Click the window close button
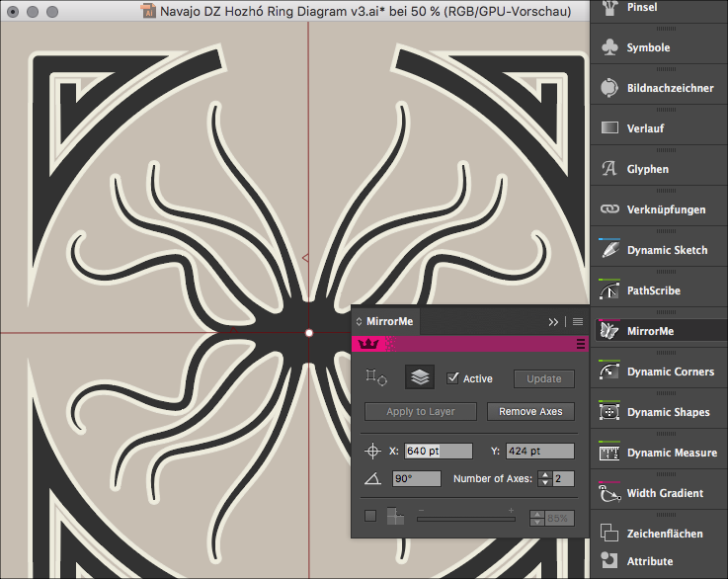 click(13, 12)
